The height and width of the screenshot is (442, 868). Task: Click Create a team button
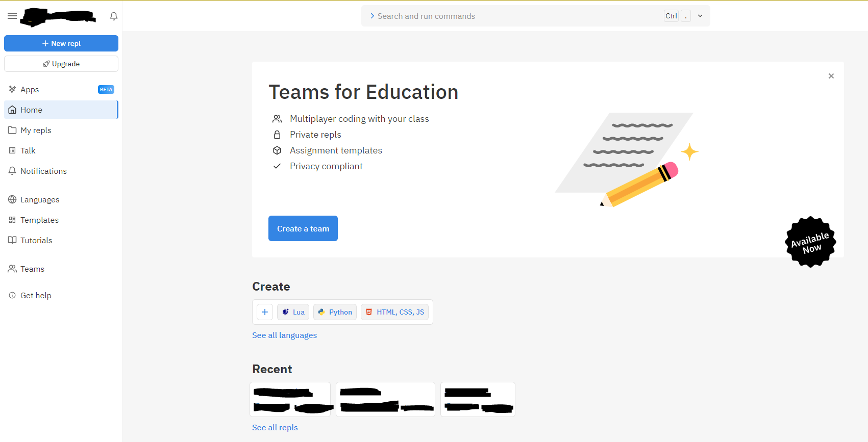pyautogui.click(x=303, y=228)
